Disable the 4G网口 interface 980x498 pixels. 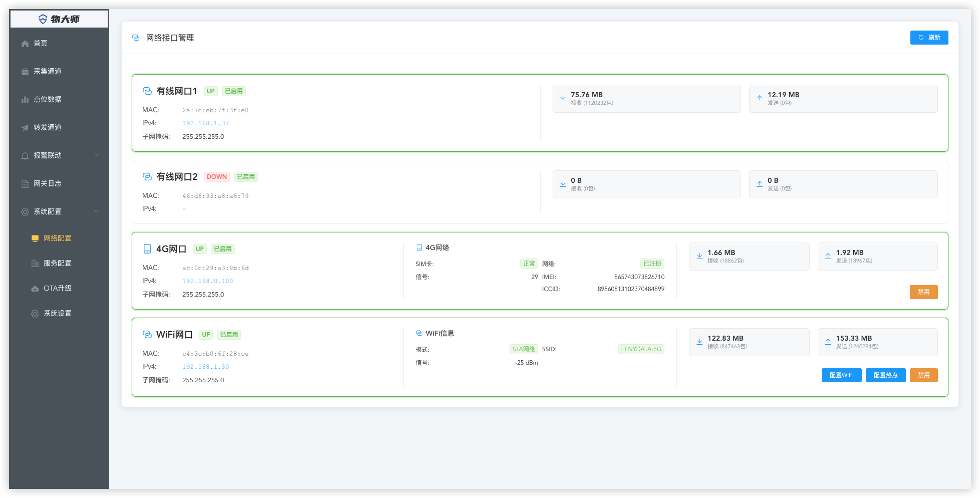coord(923,292)
